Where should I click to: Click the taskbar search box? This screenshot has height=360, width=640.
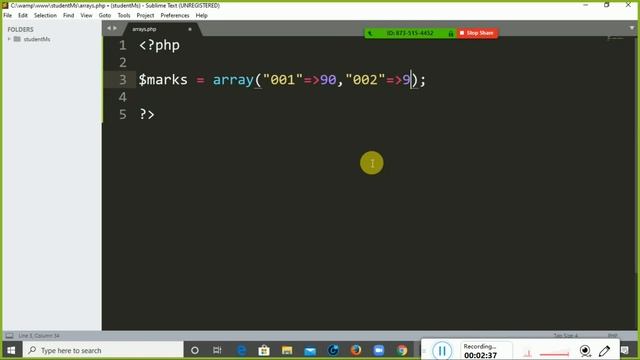103,350
